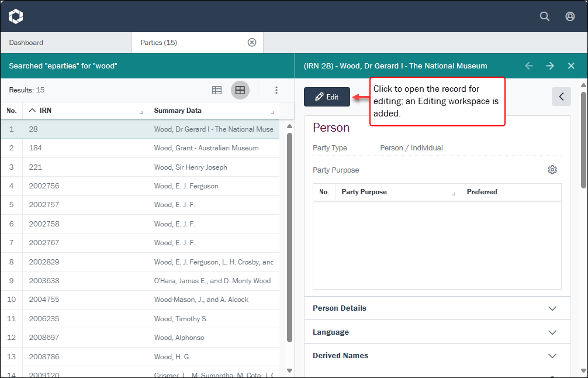The width and height of the screenshot is (588, 378).
Task: Select the split panel view icon
Action: coord(240,90)
